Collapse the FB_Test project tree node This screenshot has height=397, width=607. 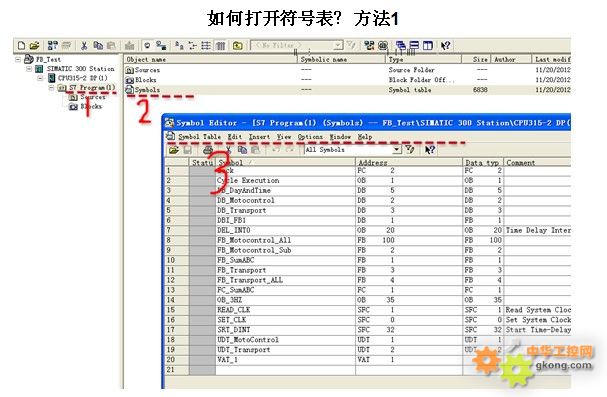pyautogui.click(x=18, y=59)
